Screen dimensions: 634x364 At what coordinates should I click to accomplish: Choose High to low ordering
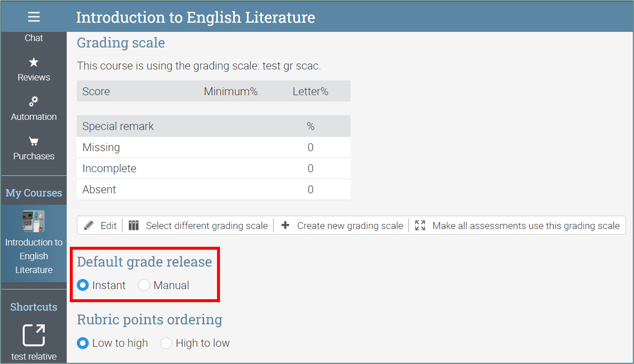166,343
